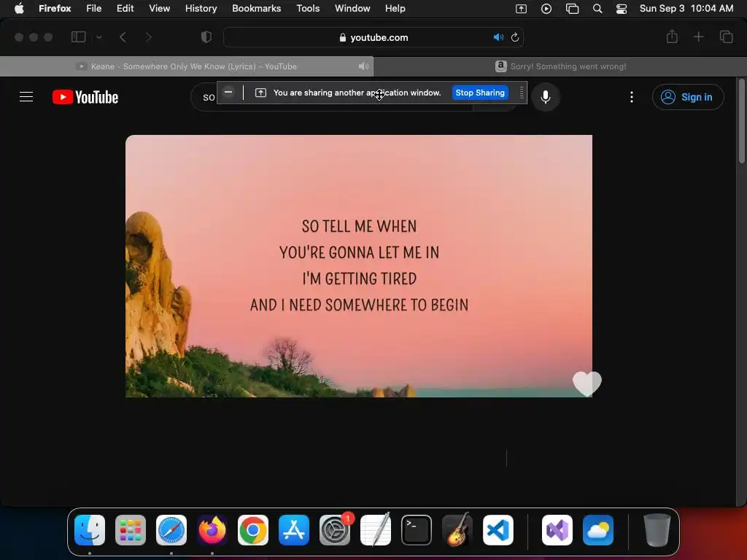747x560 pixels.
Task: Click the Stage Manager menu bar icon
Action: [572, 9]
